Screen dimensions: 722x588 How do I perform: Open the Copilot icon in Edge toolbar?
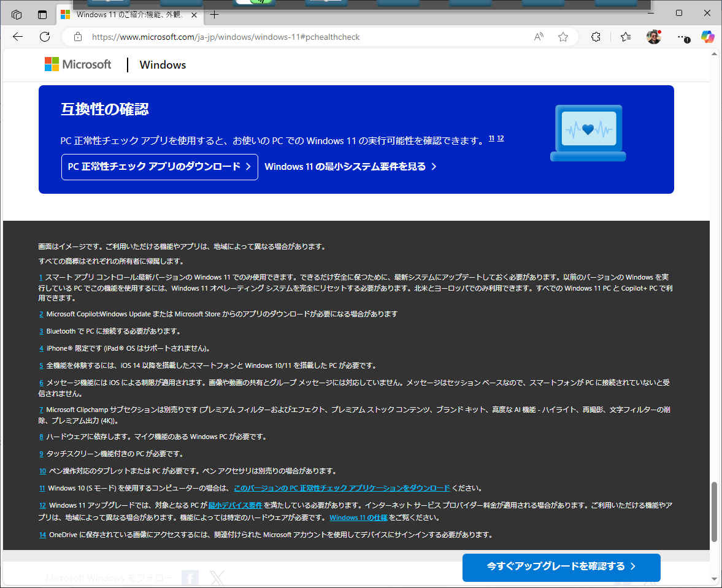pos(707,37)
